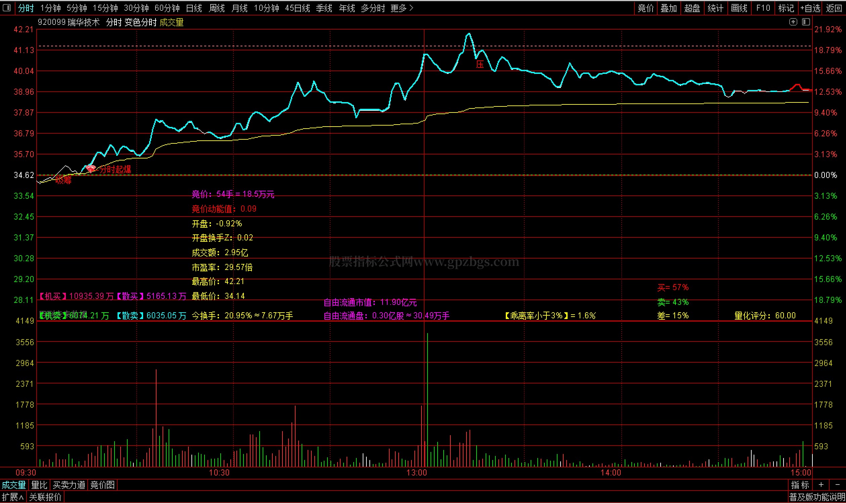The height and width of the screenshot is (504, 846).
Task: Select the 成交量 sub-chart tab at bottom
Action: tap(13, 485)
